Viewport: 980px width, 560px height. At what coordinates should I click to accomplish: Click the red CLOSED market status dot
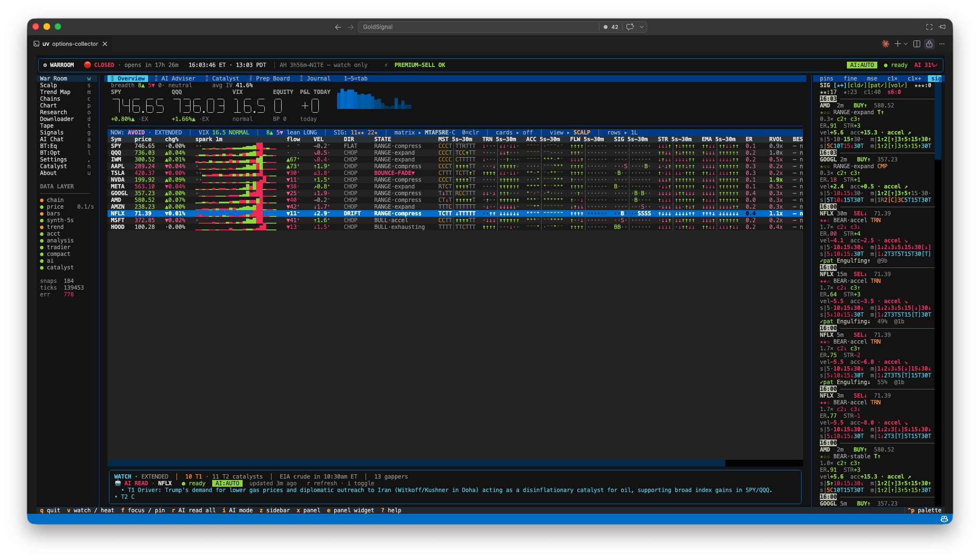click(x=87, y=65)
